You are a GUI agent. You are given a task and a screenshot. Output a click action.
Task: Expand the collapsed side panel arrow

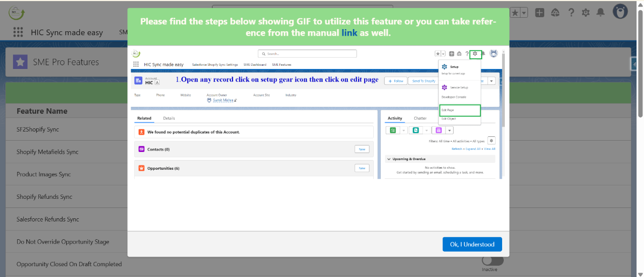tap(635, 65)
